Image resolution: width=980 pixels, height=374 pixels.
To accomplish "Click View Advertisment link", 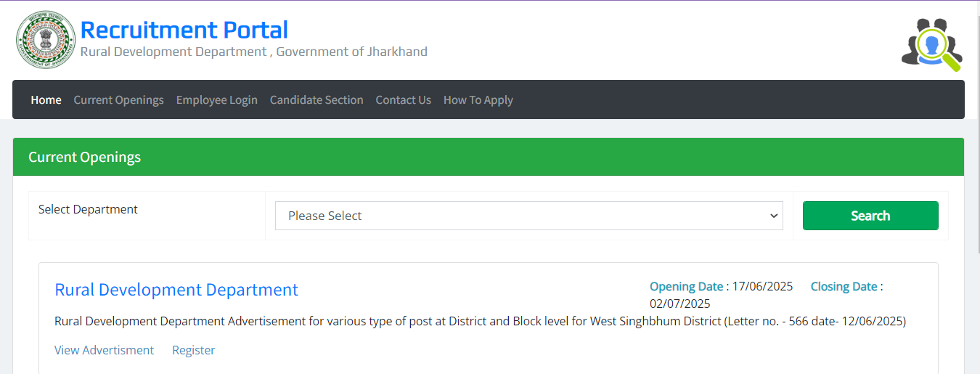I will (x=104, y=350).
